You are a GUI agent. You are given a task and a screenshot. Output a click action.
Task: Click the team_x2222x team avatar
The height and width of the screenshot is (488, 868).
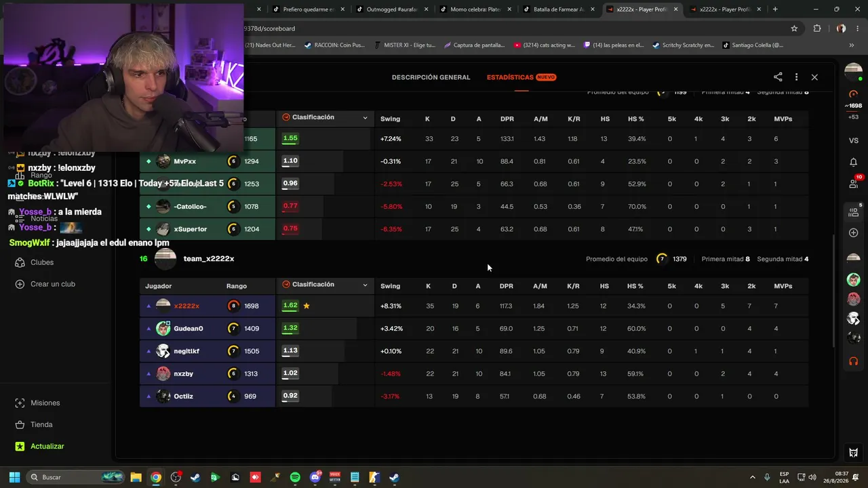165,259
